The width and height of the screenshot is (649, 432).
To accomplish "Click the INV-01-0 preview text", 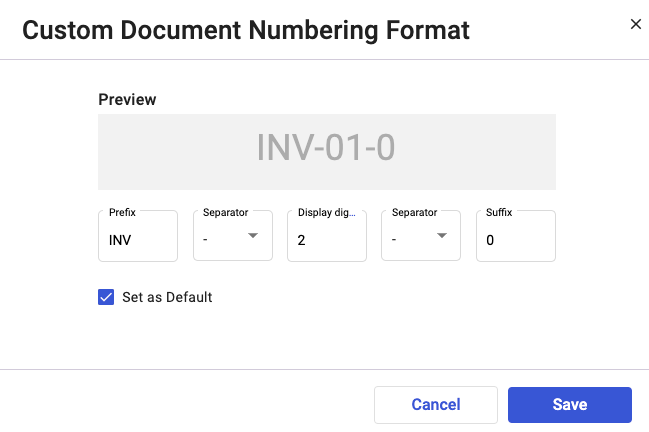I will pyautogui.click(x=326, y=147).
